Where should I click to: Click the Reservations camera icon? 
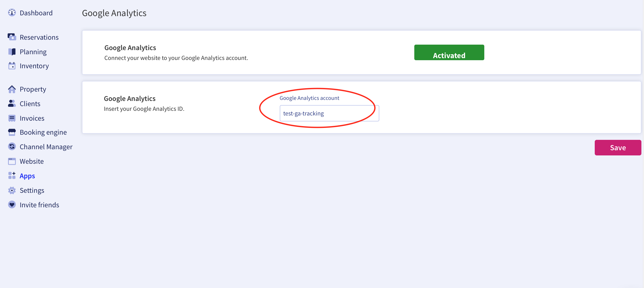coord(12,37)
